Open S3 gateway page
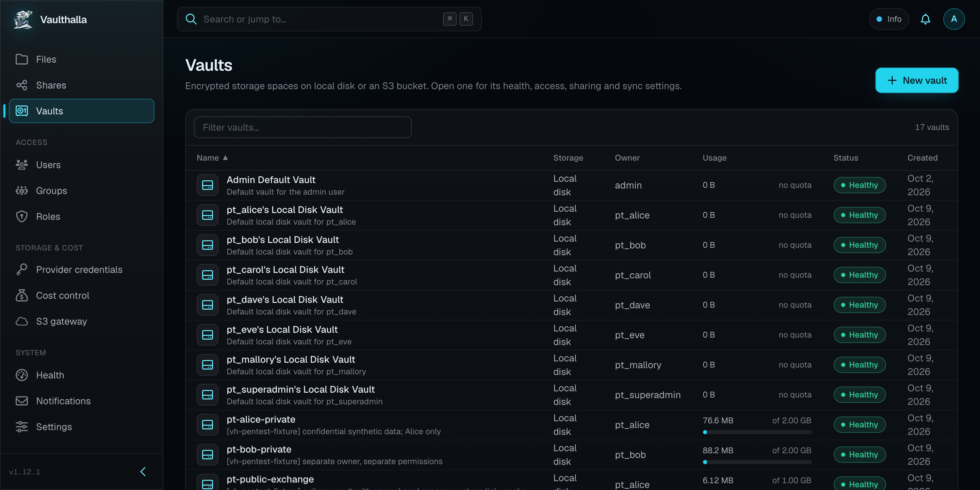This screenshot has width=980, height=490. pyautogui.click(x=81, y=322)
